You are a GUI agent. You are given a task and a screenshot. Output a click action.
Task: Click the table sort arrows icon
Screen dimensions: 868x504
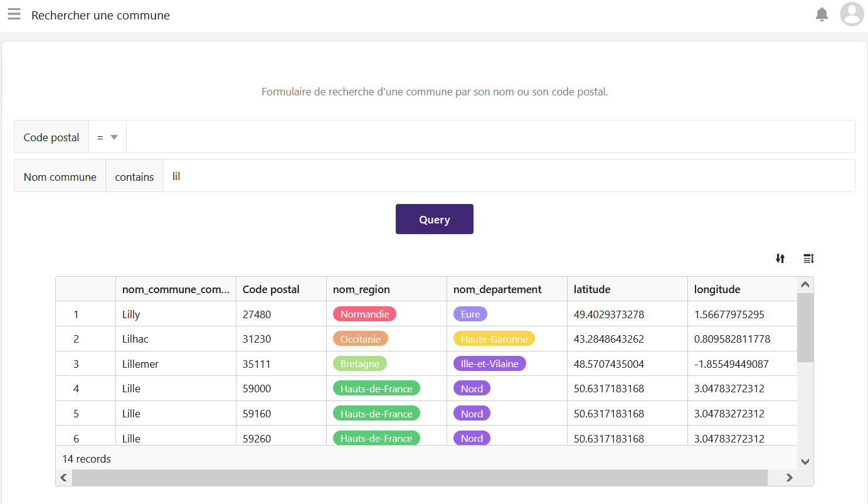780,258
